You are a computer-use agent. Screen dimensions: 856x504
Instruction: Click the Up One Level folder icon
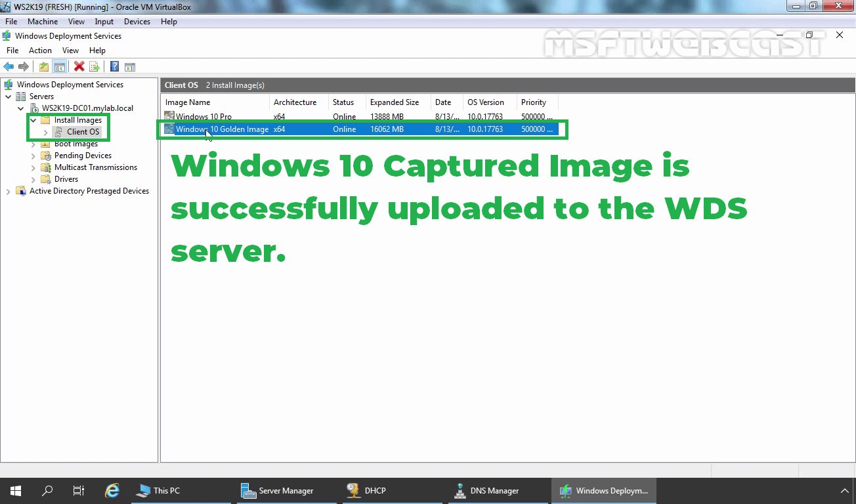[x=44, y=66]
